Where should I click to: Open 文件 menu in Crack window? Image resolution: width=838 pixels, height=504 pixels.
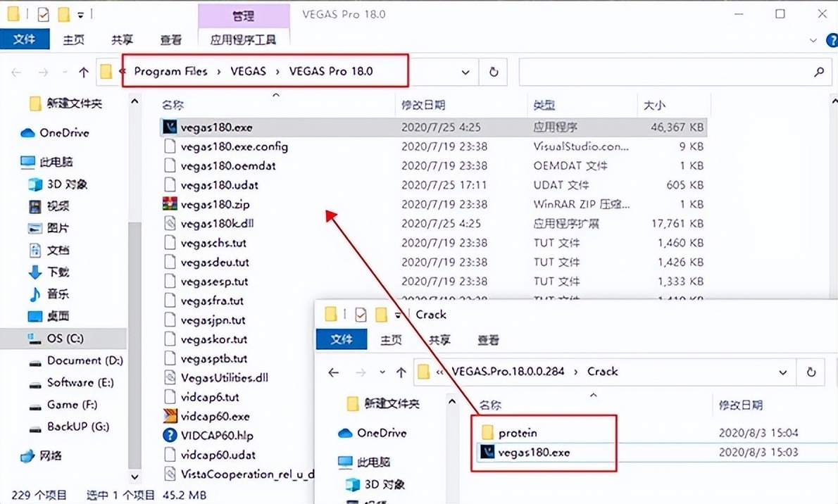(342, 339)
